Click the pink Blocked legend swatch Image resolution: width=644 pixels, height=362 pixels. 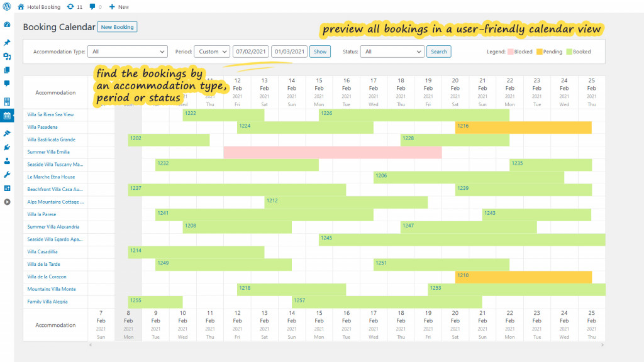pyautogui.click(x=511, y=52)
